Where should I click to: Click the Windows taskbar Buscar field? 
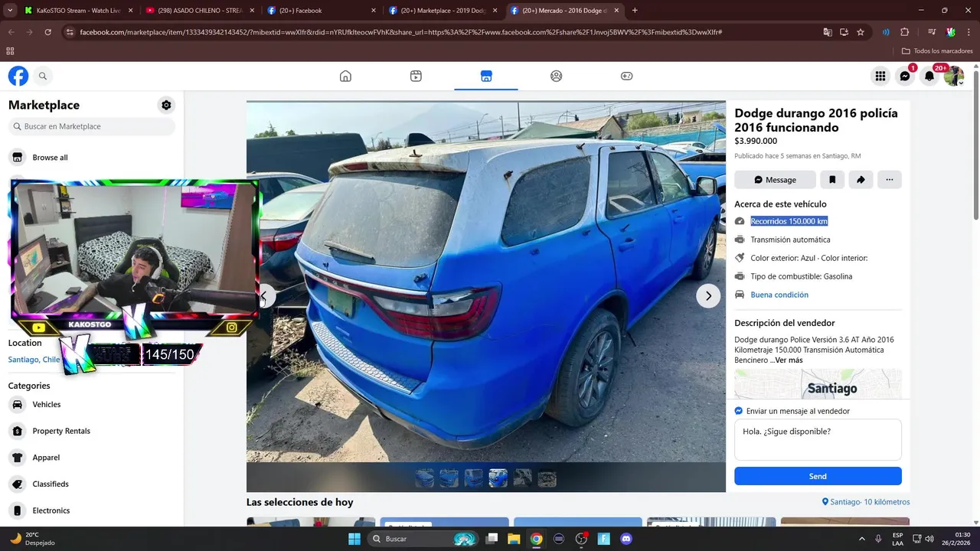click(x=424, y=539)
